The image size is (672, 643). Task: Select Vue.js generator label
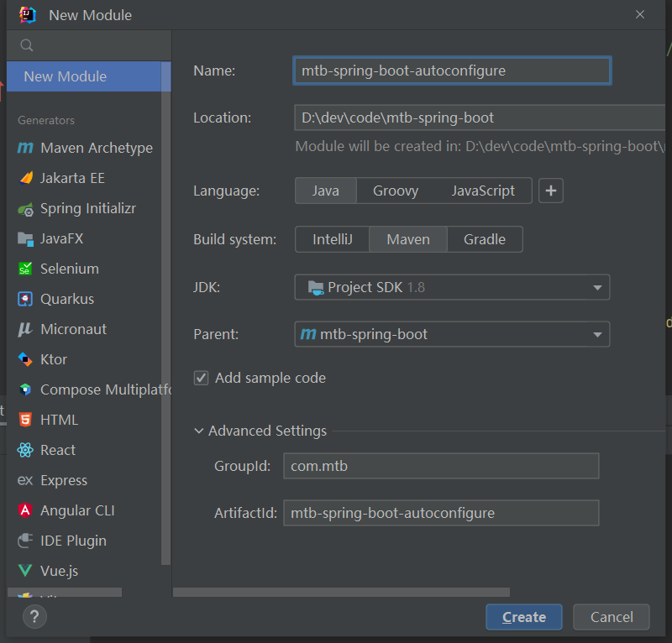[59, 571]
